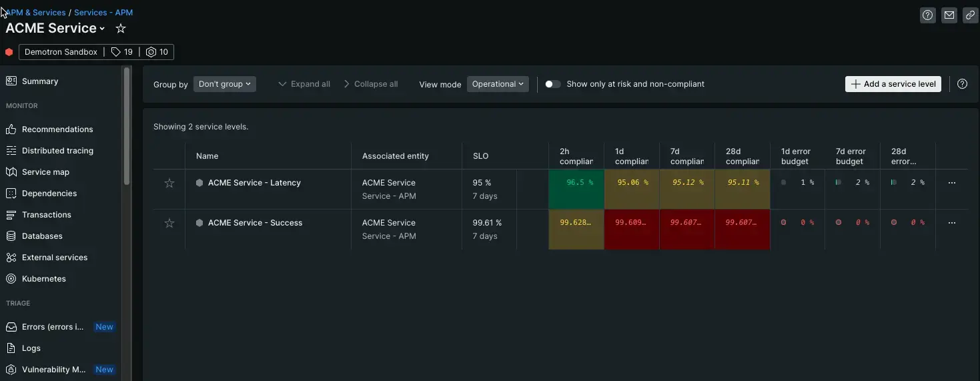Open the Services - APM breadcrumb link
Viewport: 980px width, 381px height.
pos(103,13)
